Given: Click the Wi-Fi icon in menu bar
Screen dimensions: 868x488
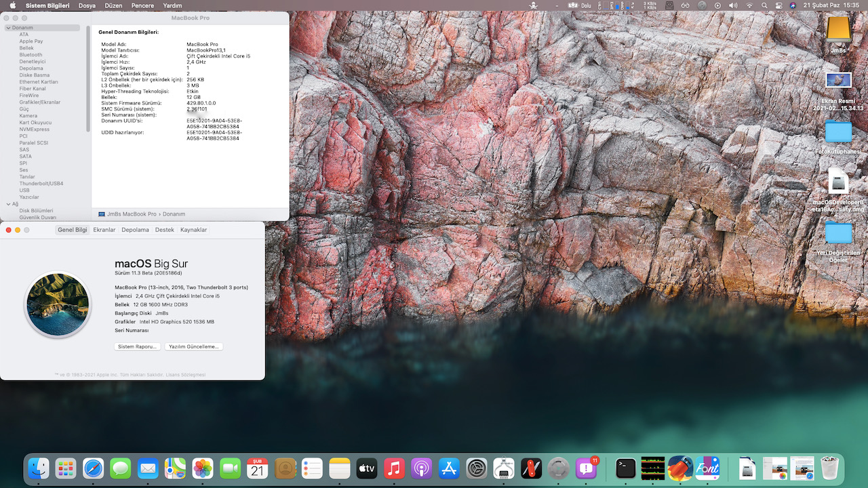Looking at the screenshot, I should coord(749,5).
